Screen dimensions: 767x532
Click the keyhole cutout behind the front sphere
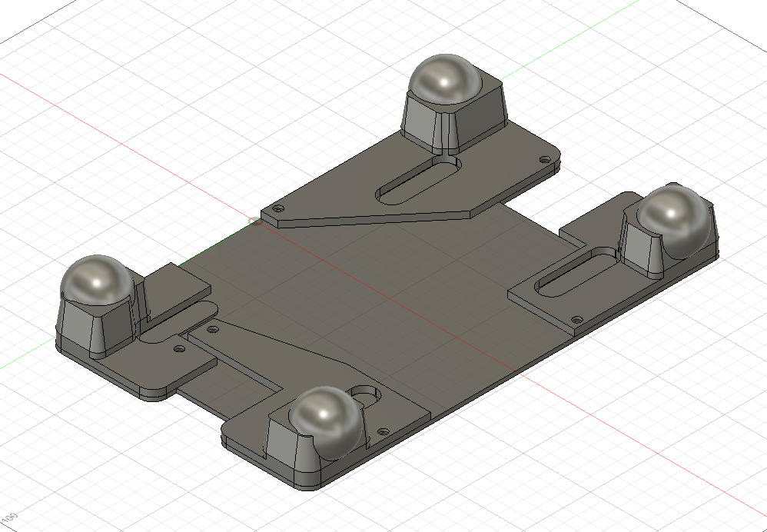coord(369,394)
